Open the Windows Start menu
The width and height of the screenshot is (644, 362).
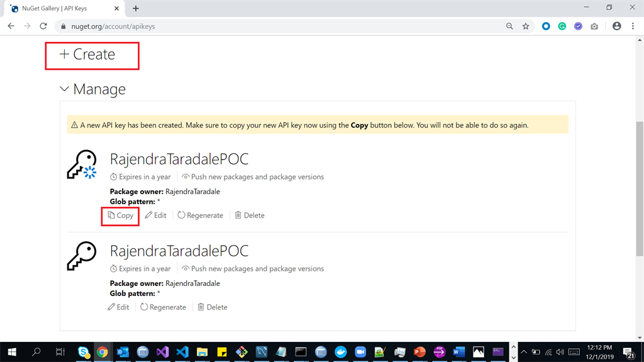click(x=12, y=352)
